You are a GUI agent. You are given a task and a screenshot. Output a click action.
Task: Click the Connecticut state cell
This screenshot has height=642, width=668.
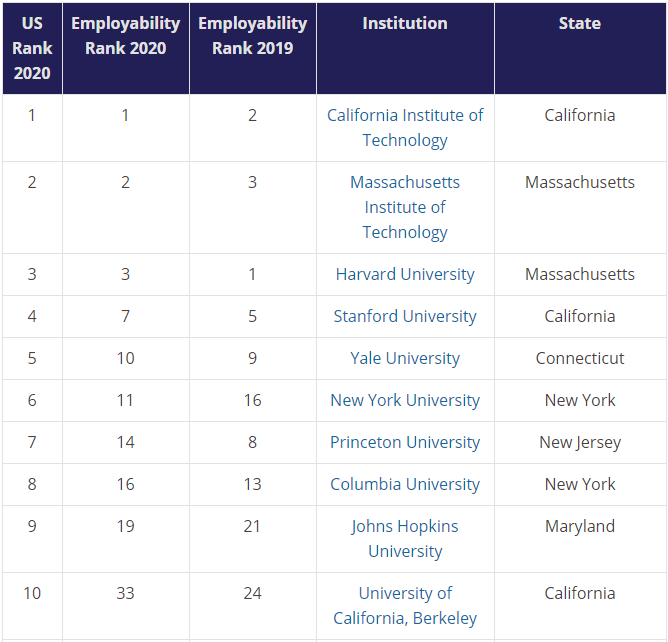(580, 358)
